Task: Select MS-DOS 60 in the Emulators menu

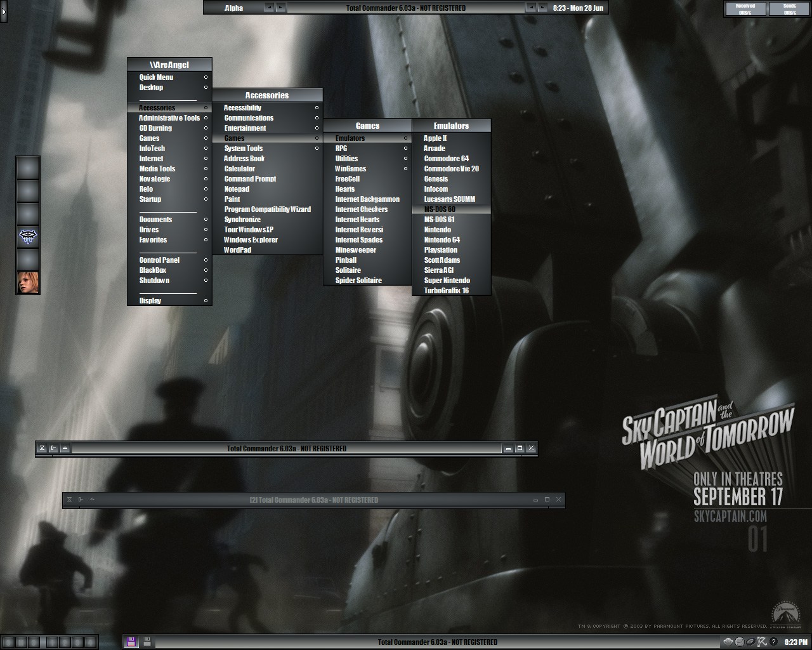Action: click(x=451, y=209)
